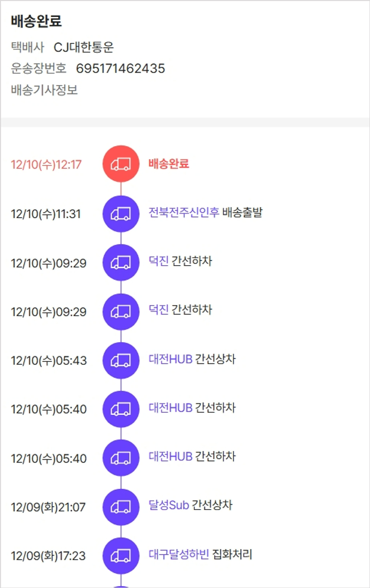Viewport: 370px width, 588px height.
Task: Open 대전HUB link in the 간선상차 row
Action: (170, 359)
